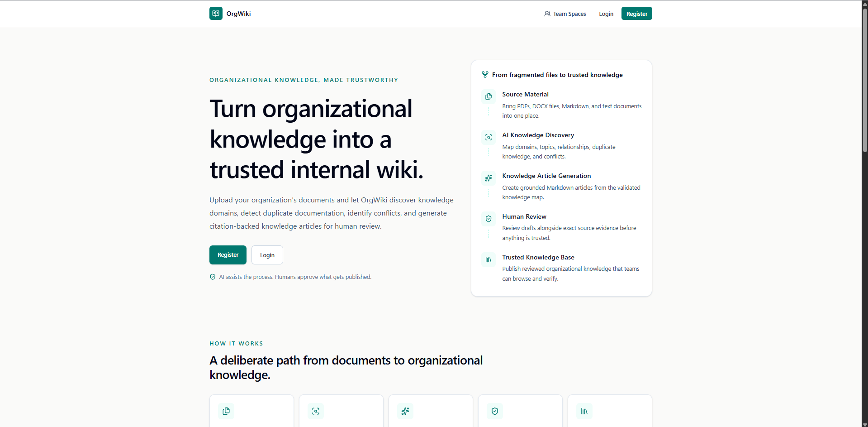This screenshot has height=427, width=868.
Task: Click the OrgWiki brand name in header
Action: (x=238, y=14)
